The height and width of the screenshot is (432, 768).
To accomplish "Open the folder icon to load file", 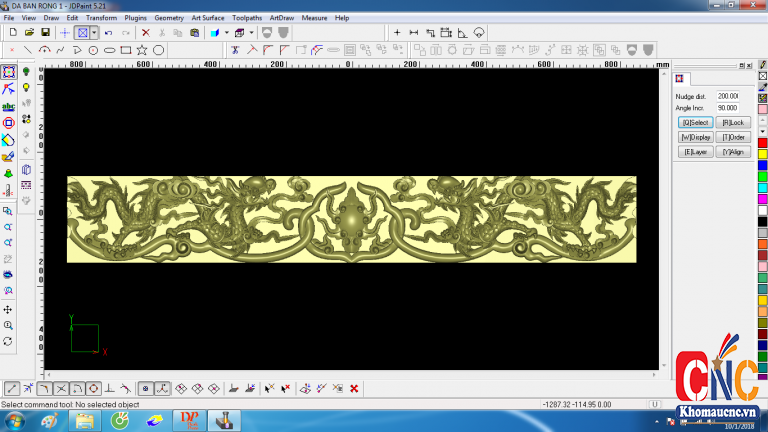I will point(29,32).
